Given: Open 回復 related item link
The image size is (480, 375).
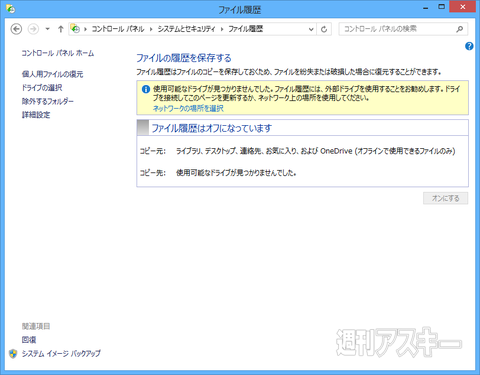Looking at the screenshot, I should [x=29, y=340].
